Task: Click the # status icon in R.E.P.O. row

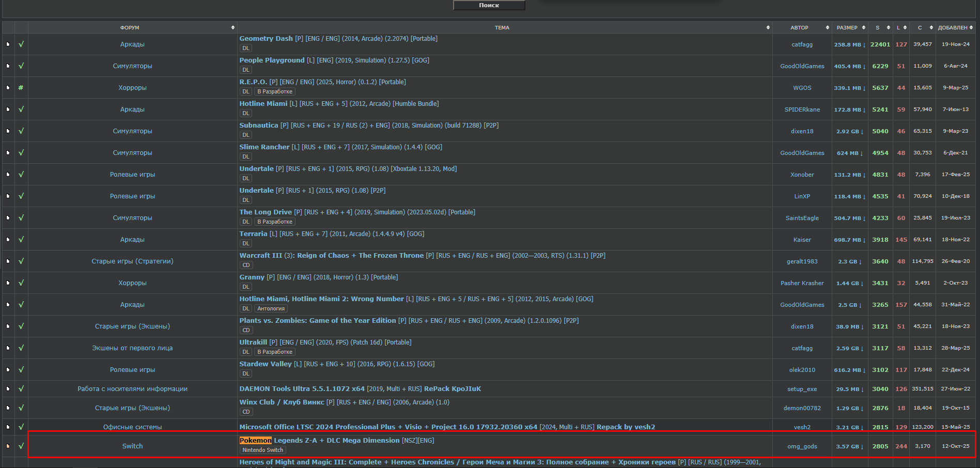Action: 21,88
